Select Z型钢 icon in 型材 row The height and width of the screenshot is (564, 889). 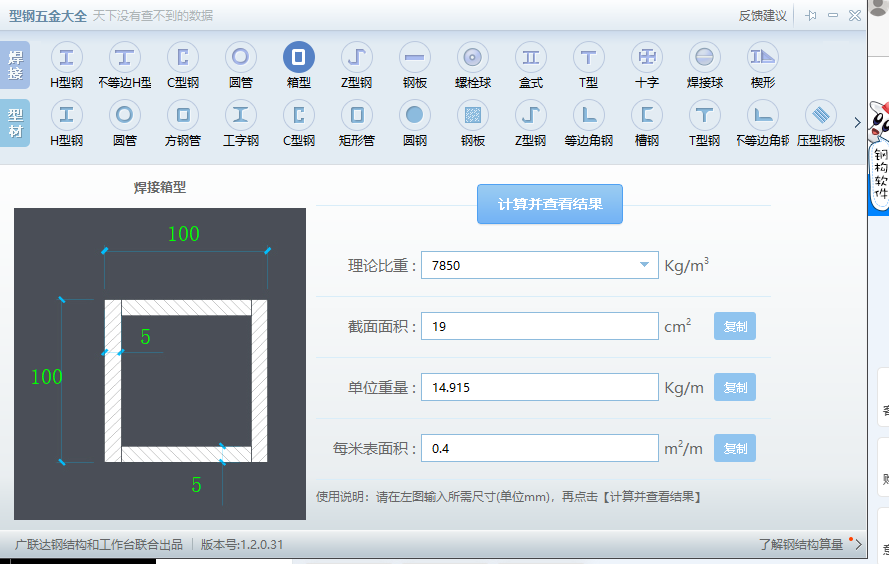[531, 115]
